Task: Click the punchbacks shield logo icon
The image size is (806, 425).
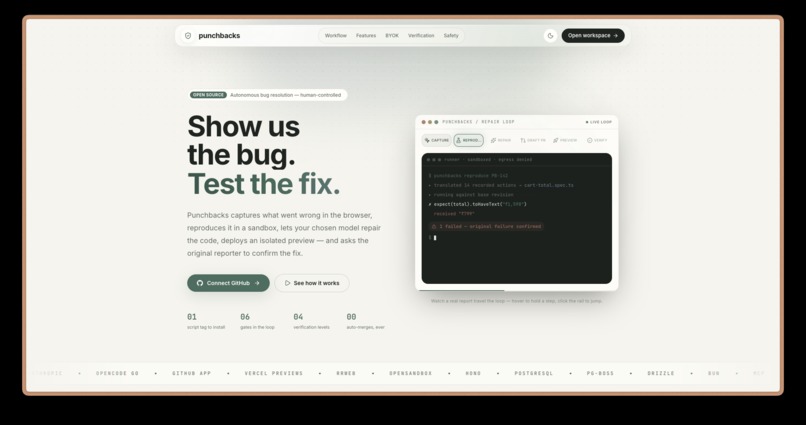Action: click(188, 36)
